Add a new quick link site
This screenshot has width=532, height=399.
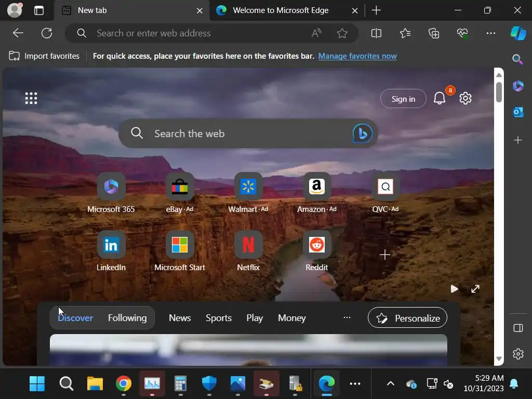pyautogui.click(x=385, y=255)
